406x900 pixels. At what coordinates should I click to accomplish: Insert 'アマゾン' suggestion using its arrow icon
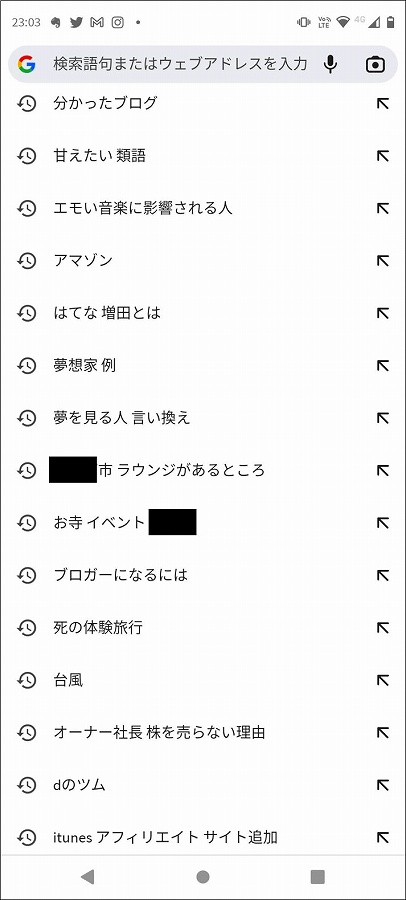click(382, 261)
